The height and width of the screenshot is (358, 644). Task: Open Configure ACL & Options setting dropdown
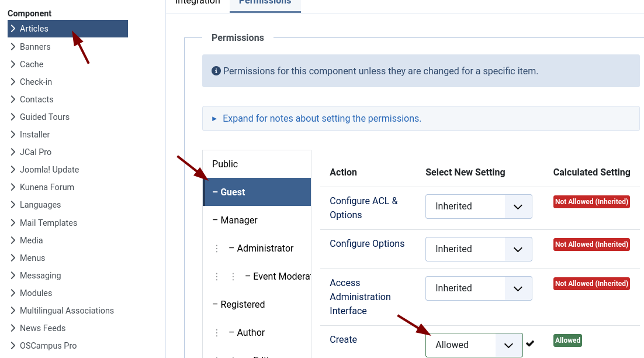pyautogui.click(x=478, y=206)
